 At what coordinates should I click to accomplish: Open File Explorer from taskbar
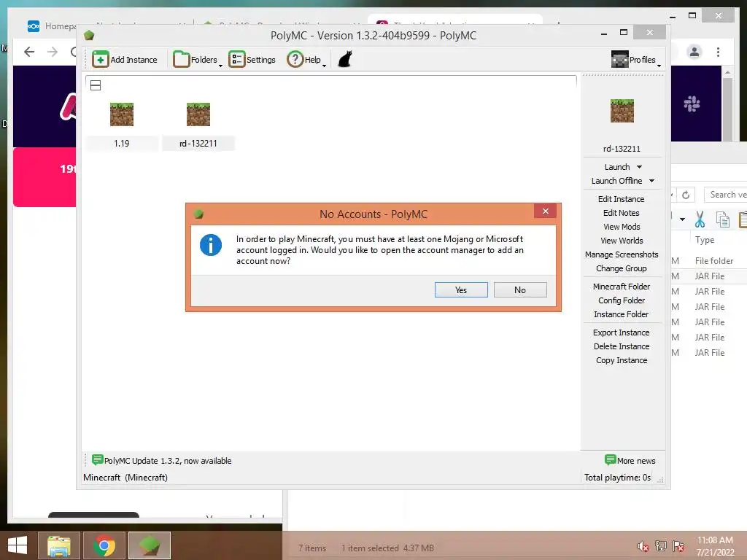(59, 545)
